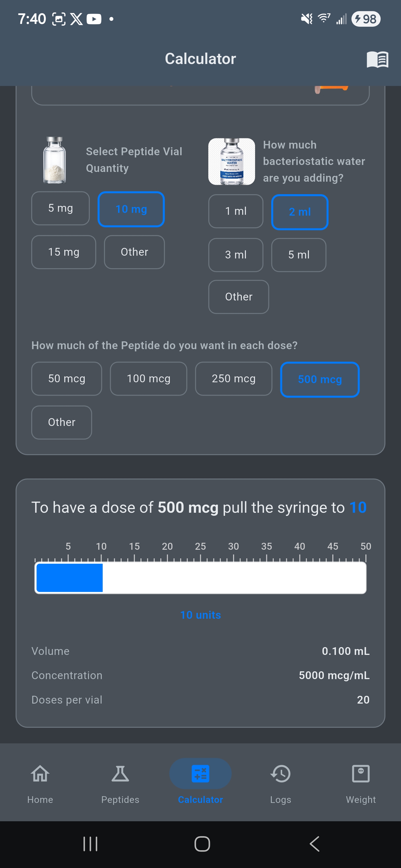Image resolution: width=401 pixels, height=868 pixels.
Task: Select the 5 mg vial quantity
Action: [x=60, y=208]
